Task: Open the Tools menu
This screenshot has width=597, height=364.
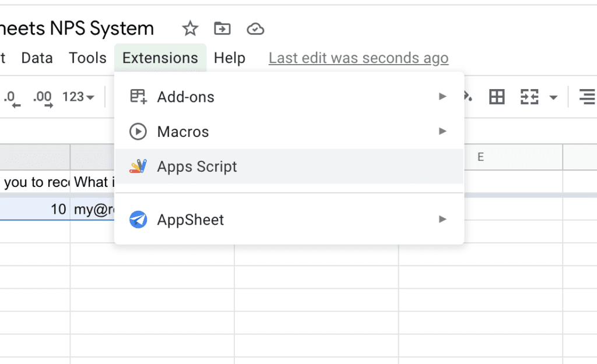Action: click(87, 58)
